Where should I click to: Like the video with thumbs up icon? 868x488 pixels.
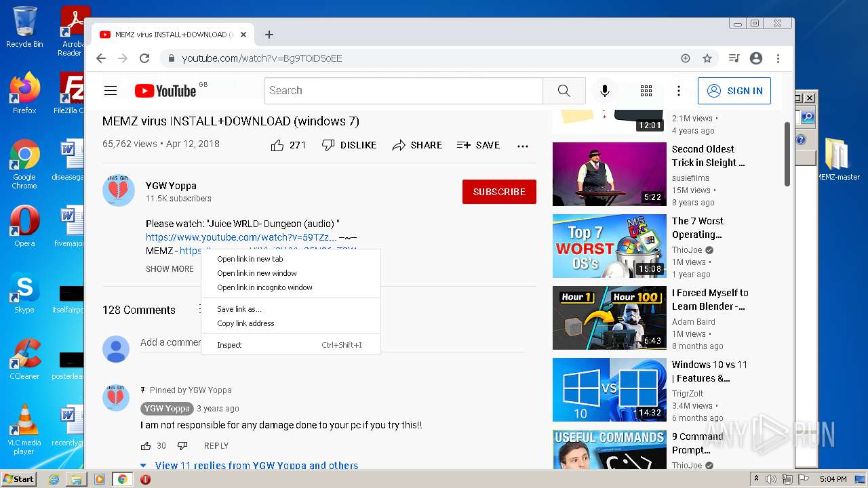pyautogui.click(x=277, y=145)
